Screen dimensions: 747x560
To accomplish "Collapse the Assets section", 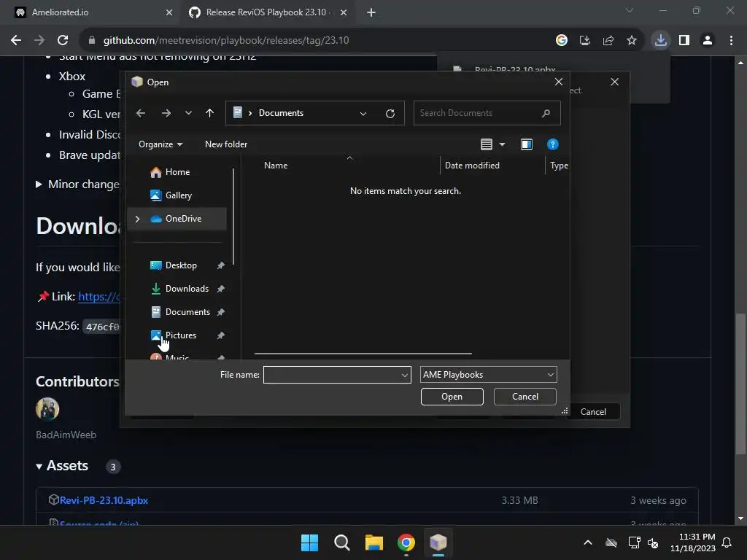I will [x=39, y=467].
